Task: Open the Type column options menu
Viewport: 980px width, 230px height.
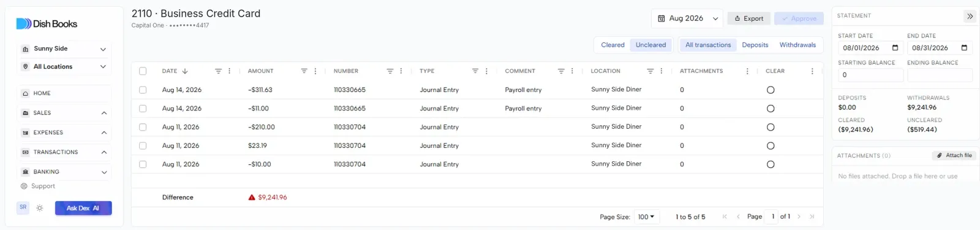Action: [486, 71]
